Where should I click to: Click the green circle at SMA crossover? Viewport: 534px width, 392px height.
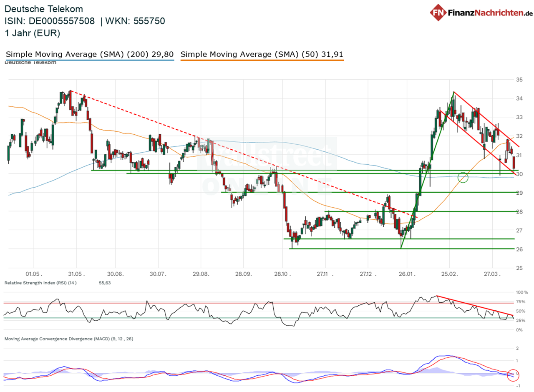463,177
